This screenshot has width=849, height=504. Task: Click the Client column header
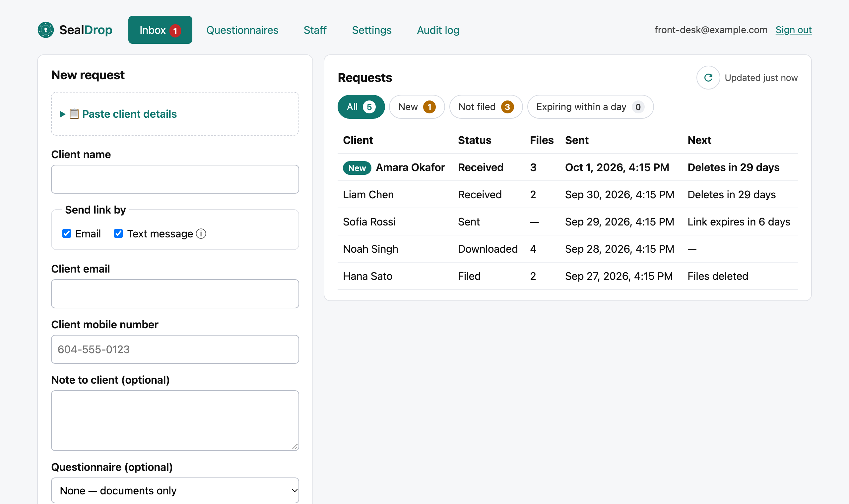point(358,140)
